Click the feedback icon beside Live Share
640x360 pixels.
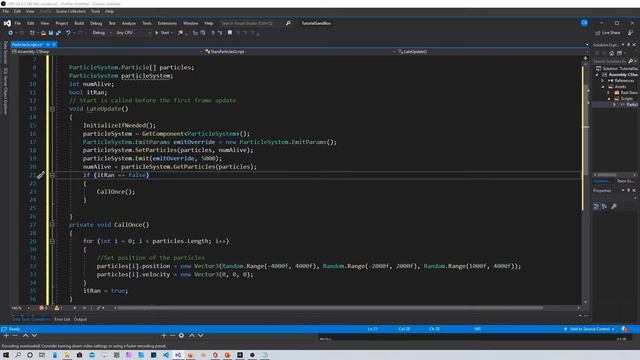point(630,33)
